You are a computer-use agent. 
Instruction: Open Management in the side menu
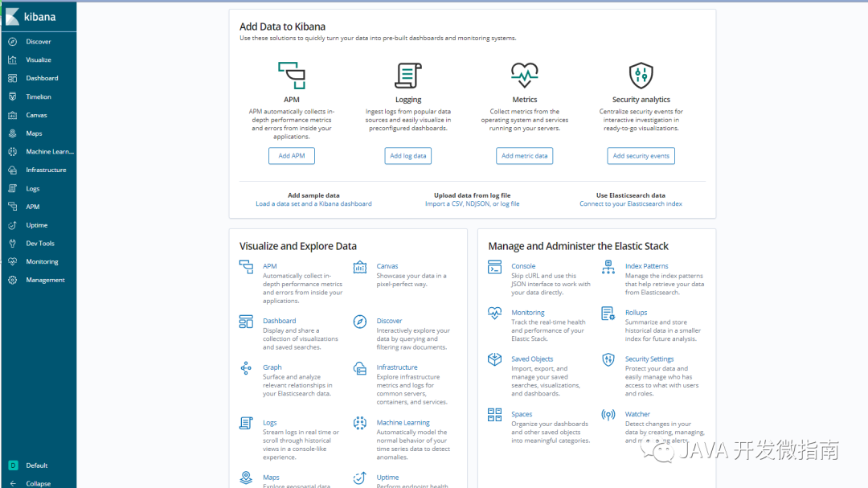[45, 280]
